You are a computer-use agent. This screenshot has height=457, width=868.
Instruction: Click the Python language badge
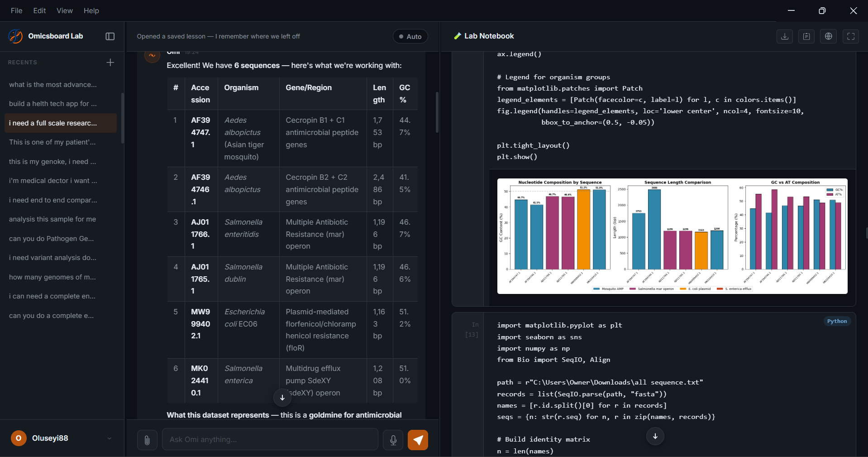[837, 321]
